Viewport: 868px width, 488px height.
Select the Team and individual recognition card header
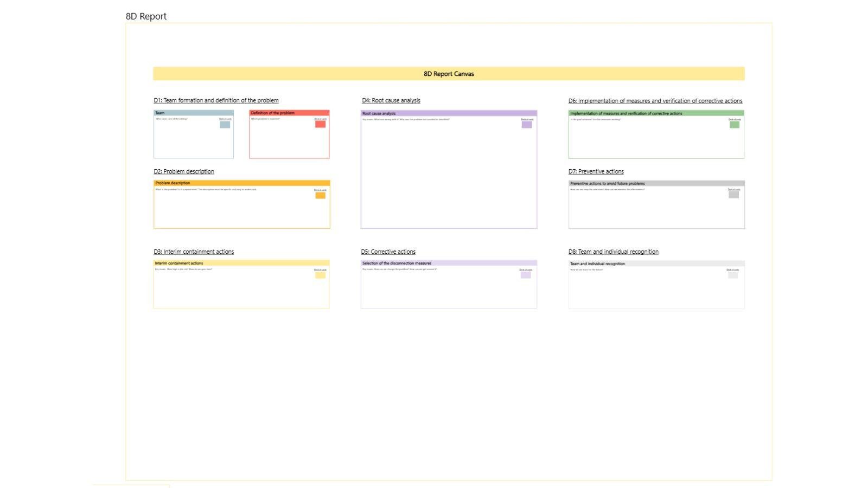[x=656, y=264]
